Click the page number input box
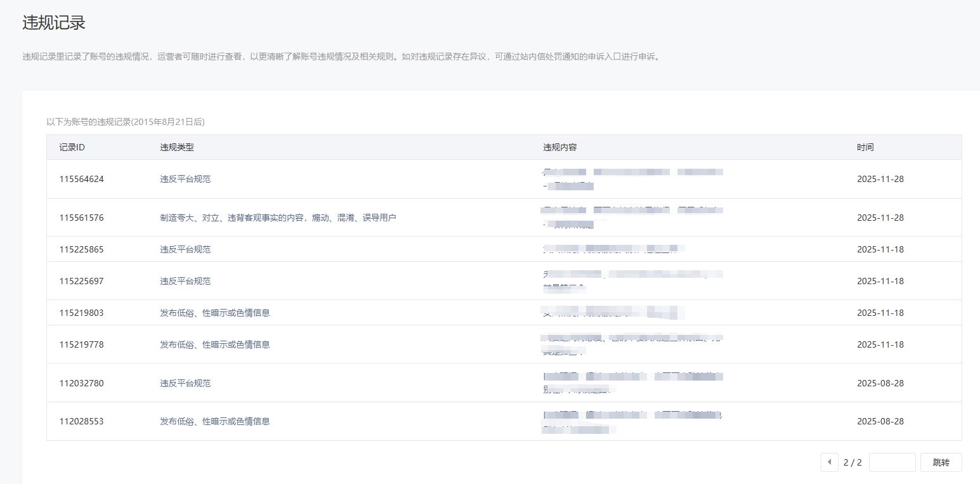 tap(892, 462)
